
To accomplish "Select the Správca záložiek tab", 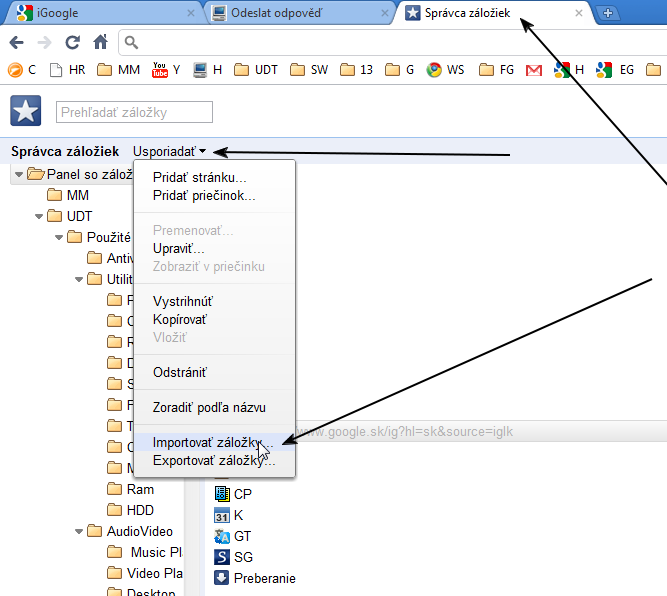I will (x=493, y=13).
